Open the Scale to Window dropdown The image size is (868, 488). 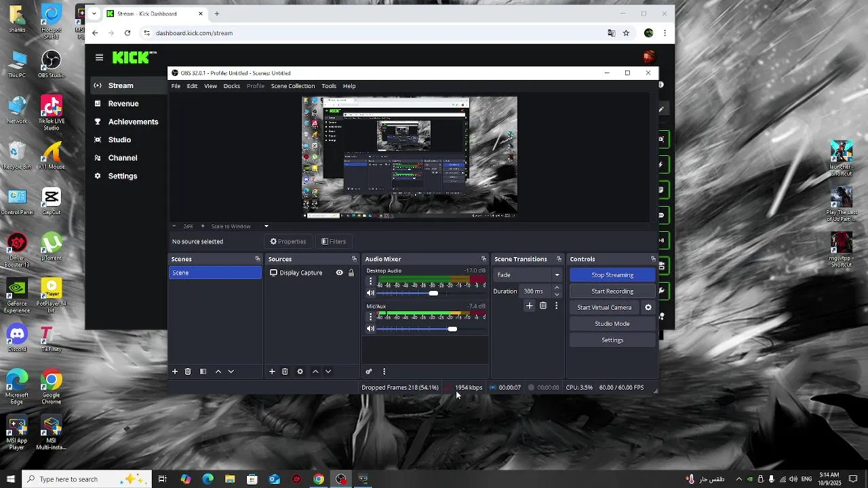239,226
